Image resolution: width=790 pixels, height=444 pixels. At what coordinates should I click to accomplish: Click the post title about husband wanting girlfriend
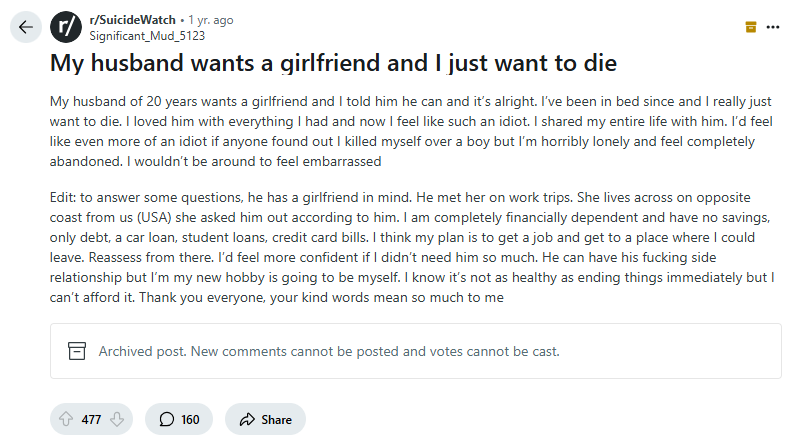tap(333, 63)
